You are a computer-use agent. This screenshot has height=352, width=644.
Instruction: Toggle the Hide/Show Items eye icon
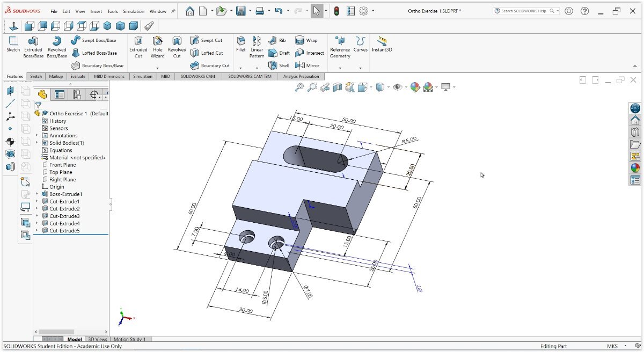tap(397, 87)
